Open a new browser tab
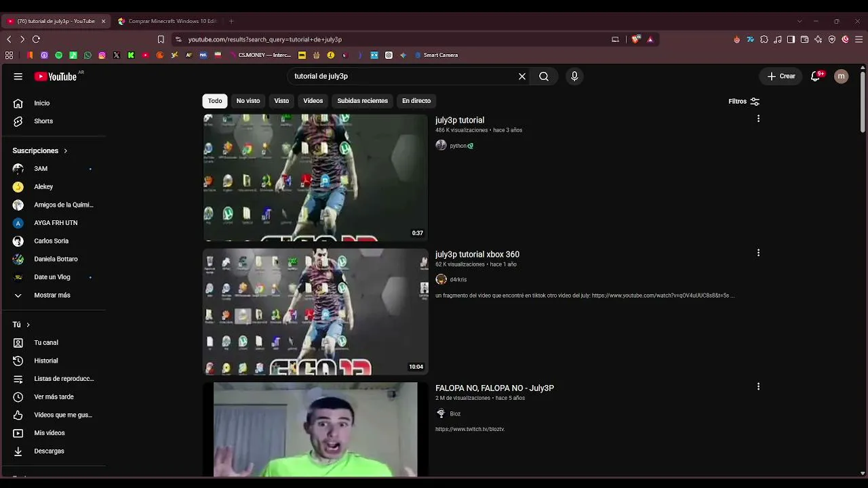 pyautogui.click(x=231, y=21)
